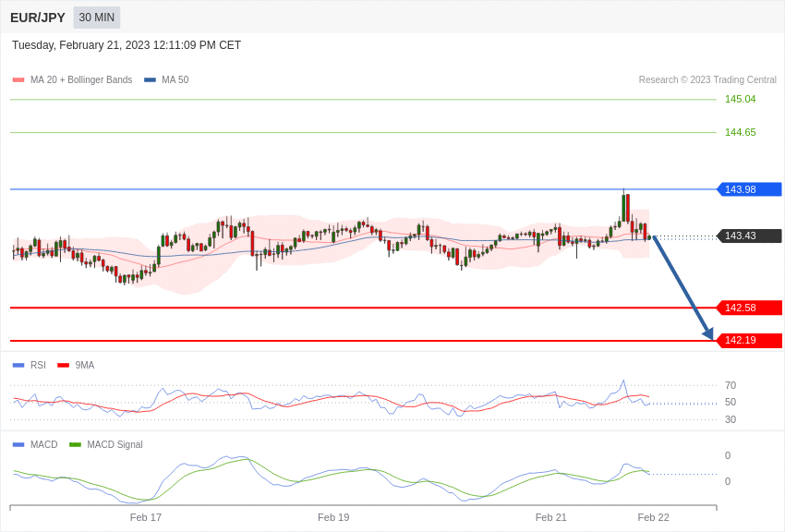Click the red 142.58 support price tag
This screenshot has width=785, height=532.
tap(750, 308)
